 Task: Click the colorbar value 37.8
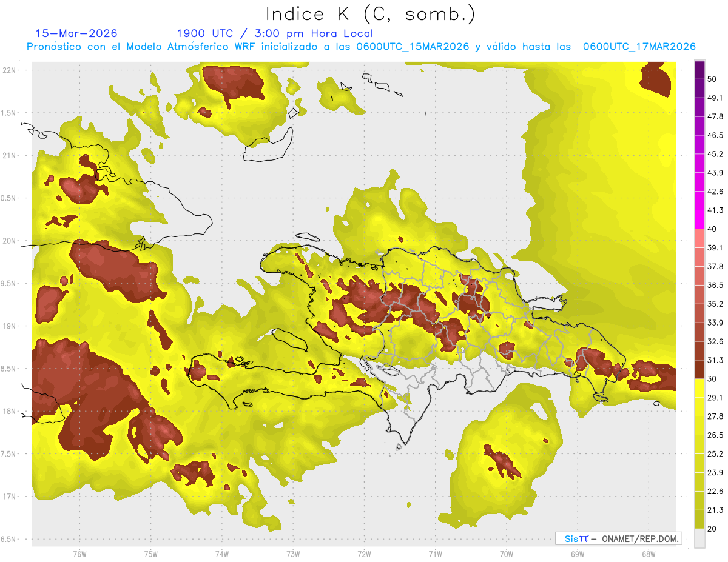(x=715, y=266)
